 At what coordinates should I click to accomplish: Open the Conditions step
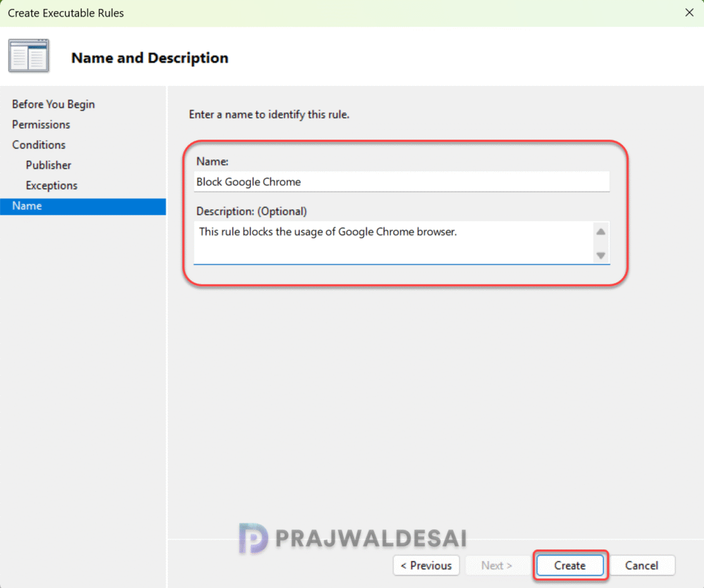[38, 144]
